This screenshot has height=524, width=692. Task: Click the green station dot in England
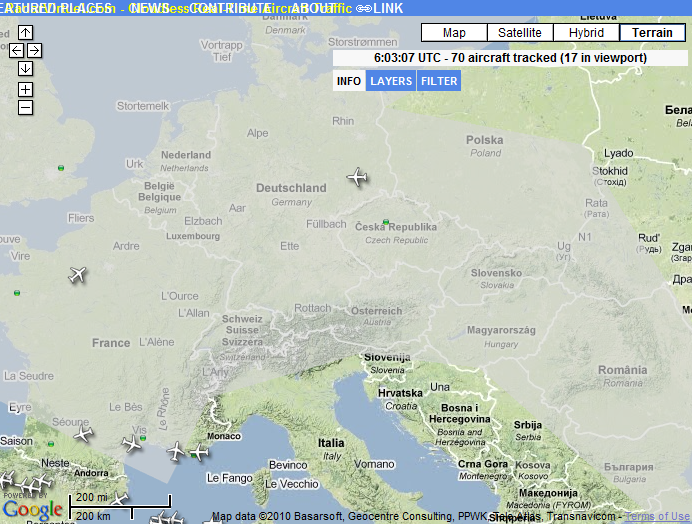[61, 168]
